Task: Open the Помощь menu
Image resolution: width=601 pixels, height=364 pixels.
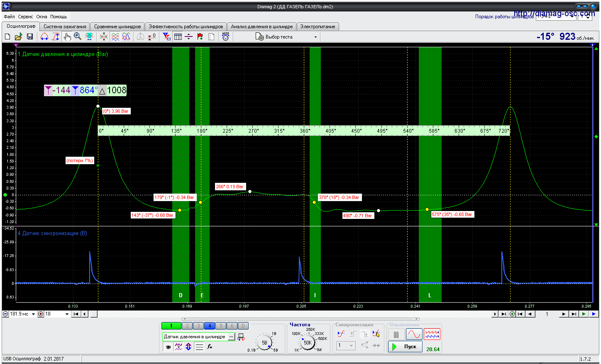Action: (x=59, y=17)
